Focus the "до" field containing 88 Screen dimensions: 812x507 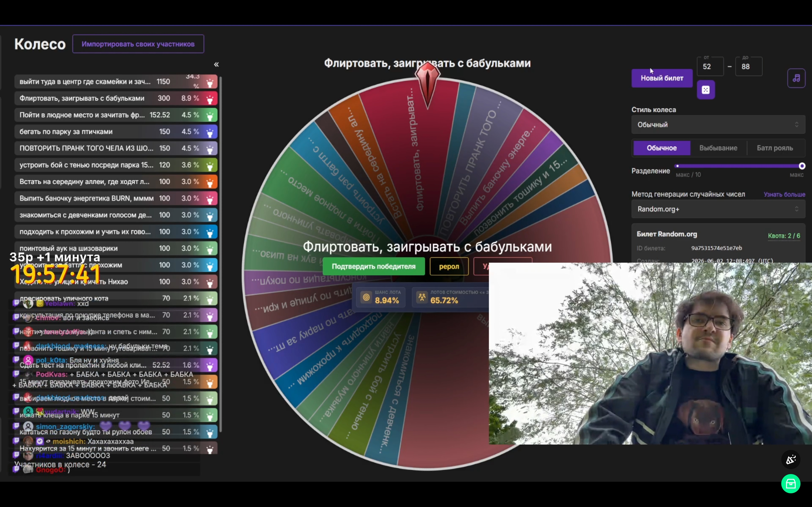tap(749, 66)
